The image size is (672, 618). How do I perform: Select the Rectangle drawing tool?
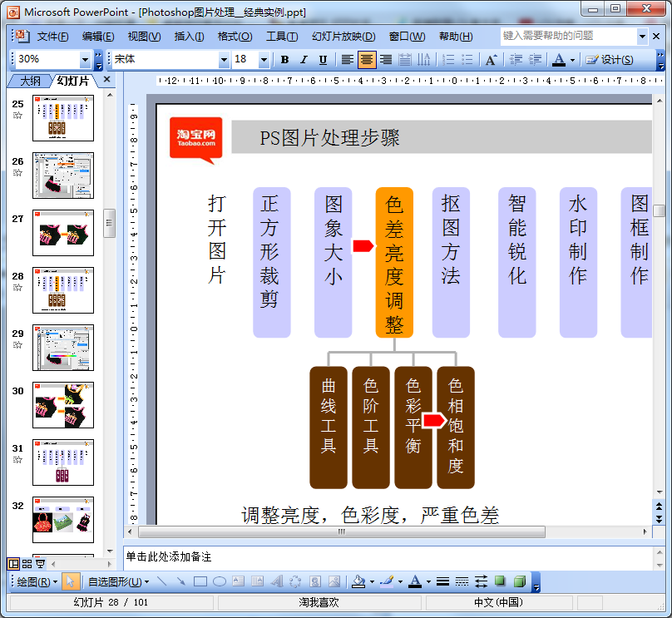(x=200, y=581)
